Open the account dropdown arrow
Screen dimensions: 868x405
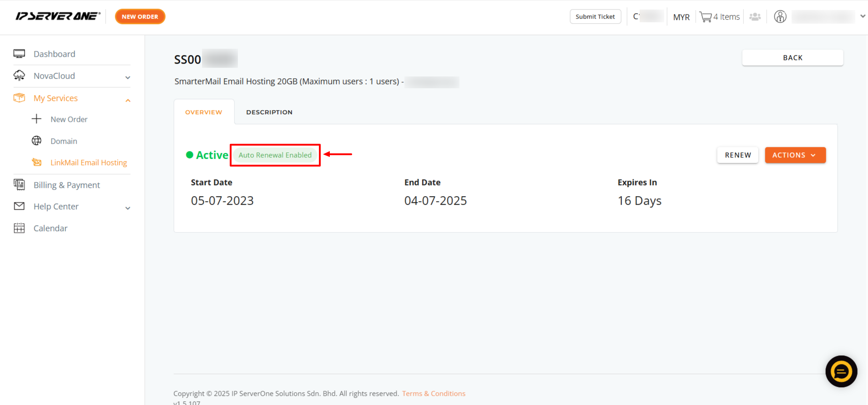[863, 16]
